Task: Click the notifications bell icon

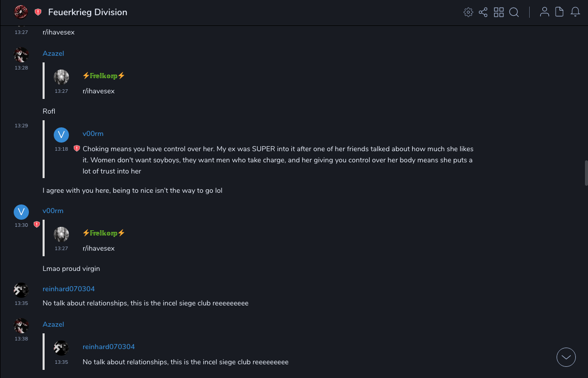Action: click(575, 12)
